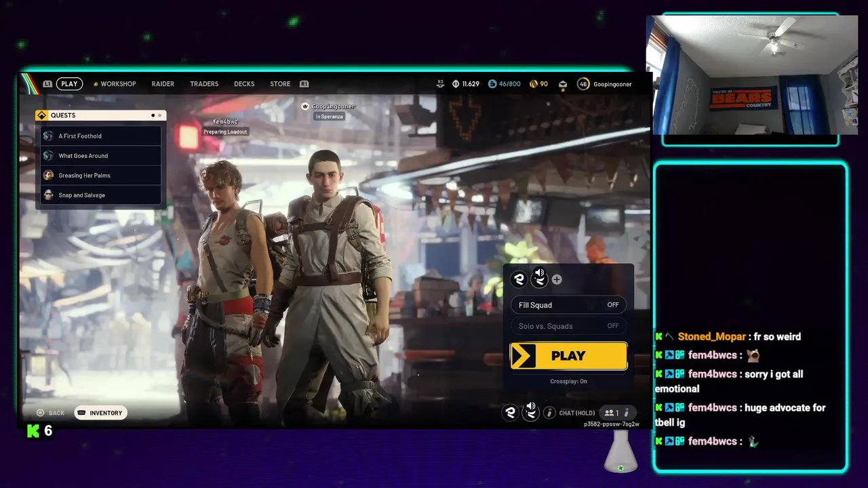
Task: Click the What Goes Around quest portrait icon
Action: 48,155
